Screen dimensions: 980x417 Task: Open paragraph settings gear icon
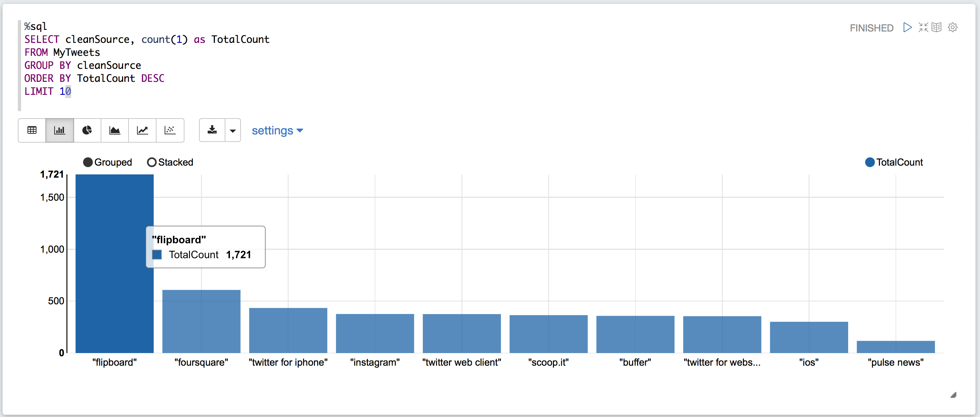pos(953,27)
